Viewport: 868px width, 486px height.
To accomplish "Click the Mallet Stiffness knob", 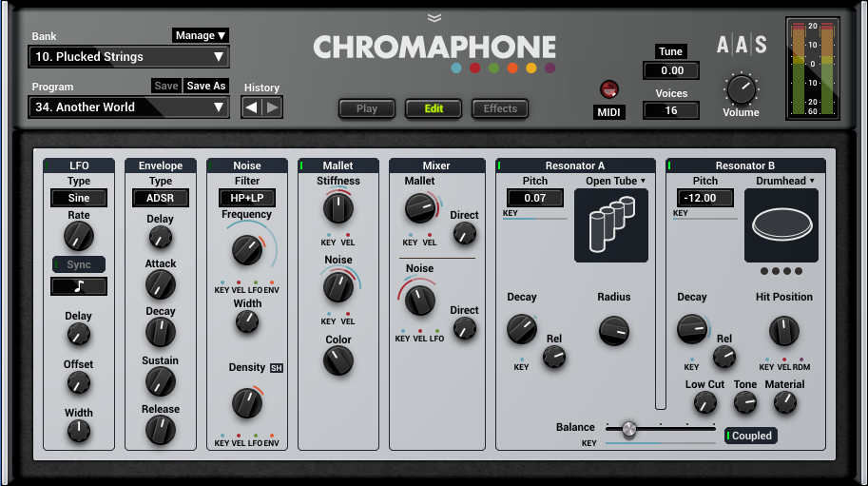I will [338, 208].
